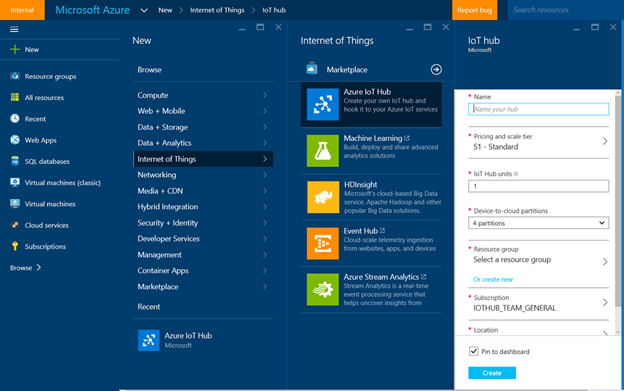Expand the sidebar Browse chevron
The height and width of the screenshot is (391, 624).
[x=39, y=267]
